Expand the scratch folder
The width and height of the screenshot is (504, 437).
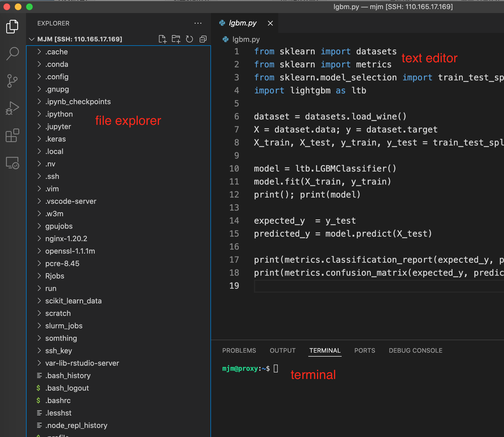point(58,313)
